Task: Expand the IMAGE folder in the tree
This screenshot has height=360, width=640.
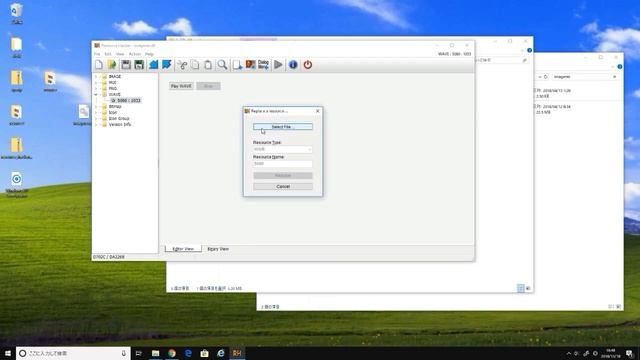Action: (96, 76)
